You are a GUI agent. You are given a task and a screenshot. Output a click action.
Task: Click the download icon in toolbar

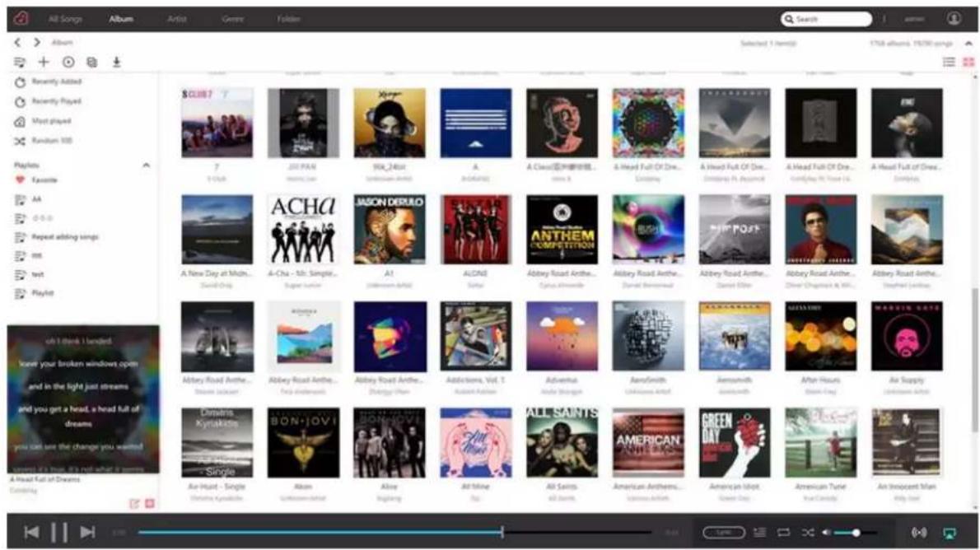coord(116,62)
